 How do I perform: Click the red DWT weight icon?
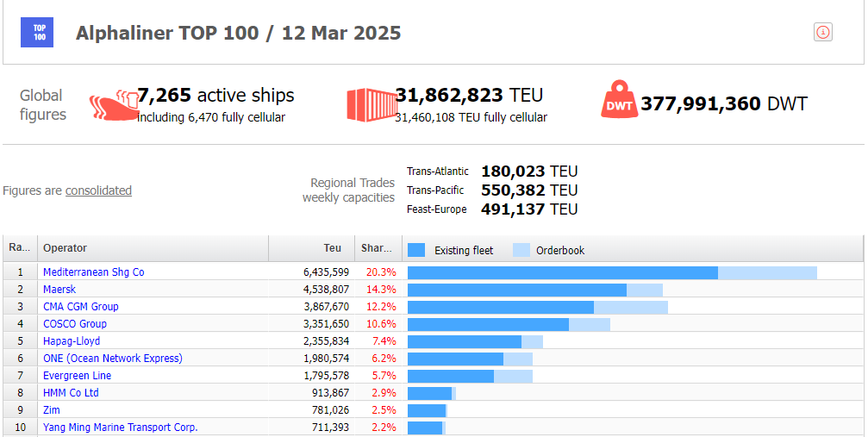click(619, 98)
